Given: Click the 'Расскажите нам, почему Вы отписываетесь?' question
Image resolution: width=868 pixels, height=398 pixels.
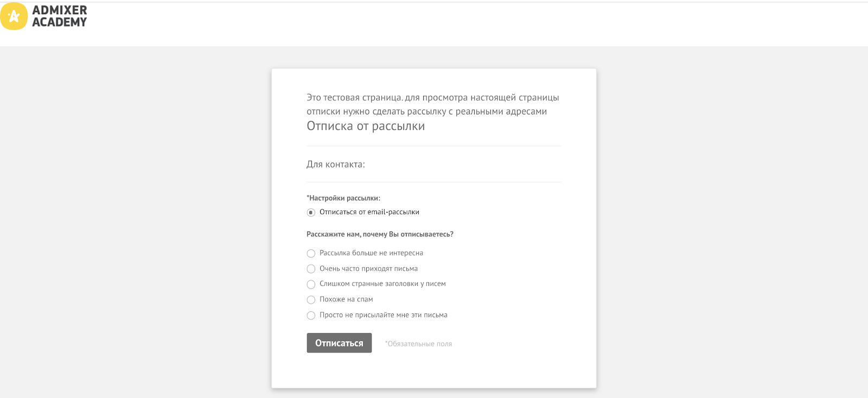Looking at the screenshot, I should [380, 234].
